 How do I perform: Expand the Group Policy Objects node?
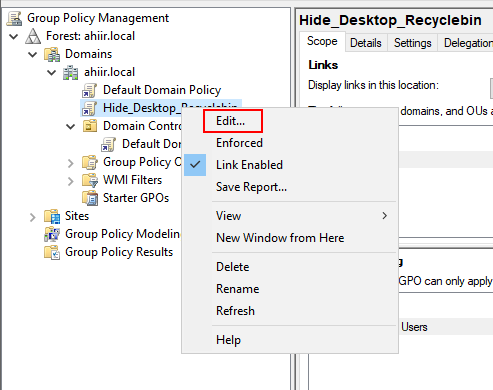(71, 163)
